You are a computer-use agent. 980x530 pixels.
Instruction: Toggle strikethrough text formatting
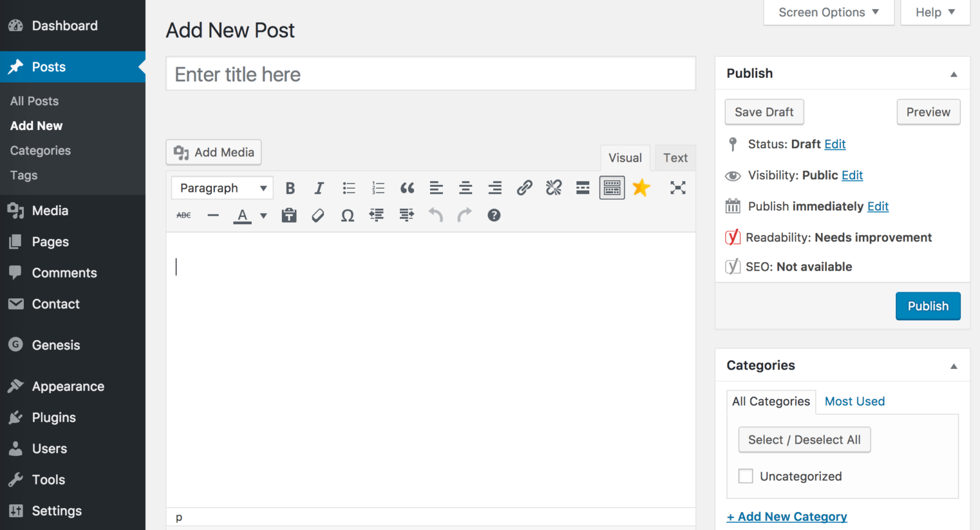[x=184, y=216]
